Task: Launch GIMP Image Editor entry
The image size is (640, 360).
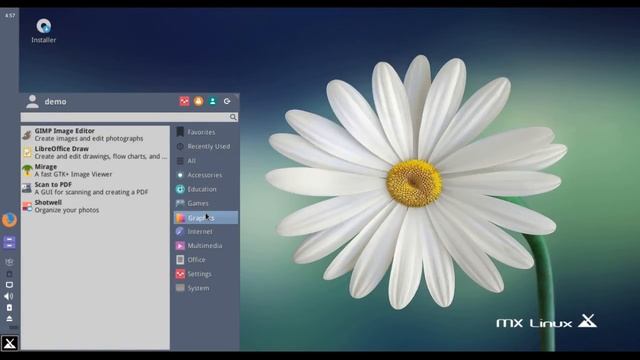Action: 95,135
